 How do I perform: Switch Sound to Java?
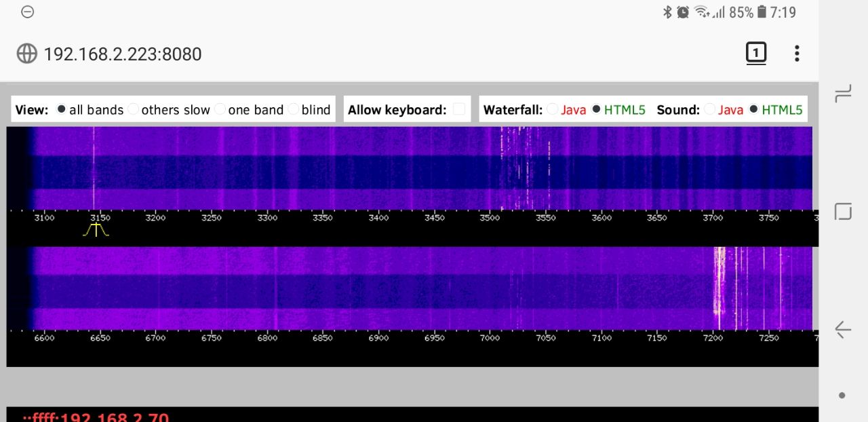pos(710,109)
